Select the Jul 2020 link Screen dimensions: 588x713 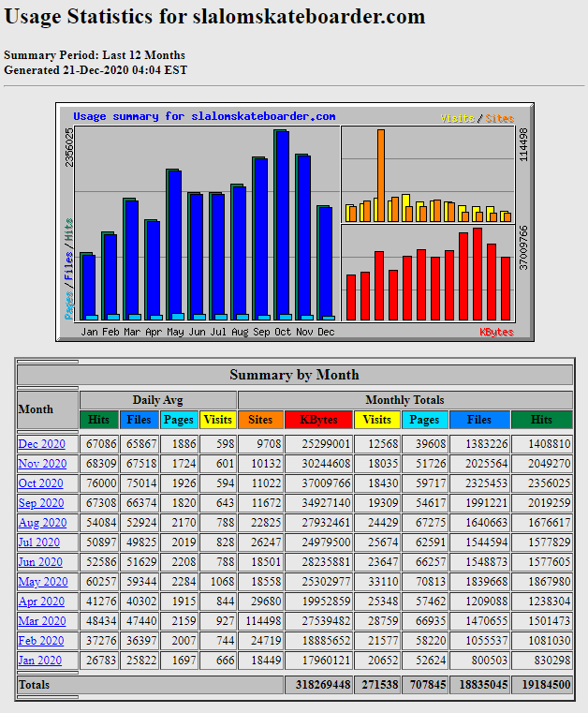[x=40, y=542]
